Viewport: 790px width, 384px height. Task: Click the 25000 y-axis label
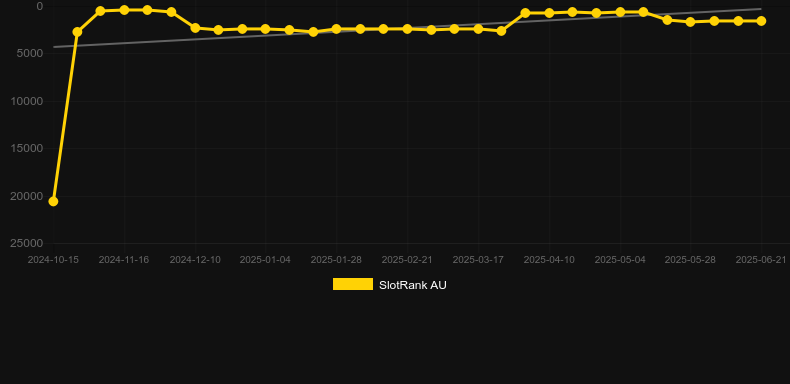click(x=27, y=243)
